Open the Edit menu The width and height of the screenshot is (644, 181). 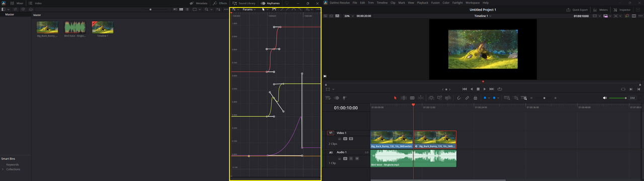pos(362,3)
